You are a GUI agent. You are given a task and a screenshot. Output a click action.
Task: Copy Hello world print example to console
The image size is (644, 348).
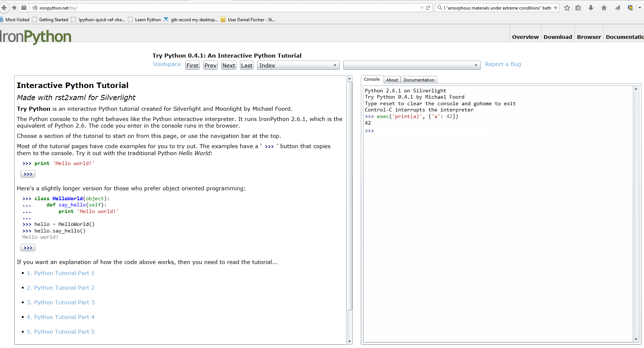[x=28, y=174]
